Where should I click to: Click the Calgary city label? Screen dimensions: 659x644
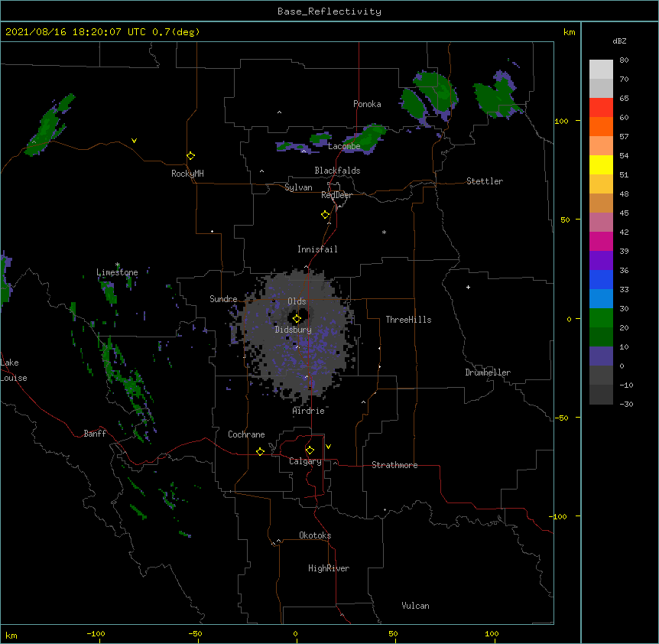coord(305,461)
